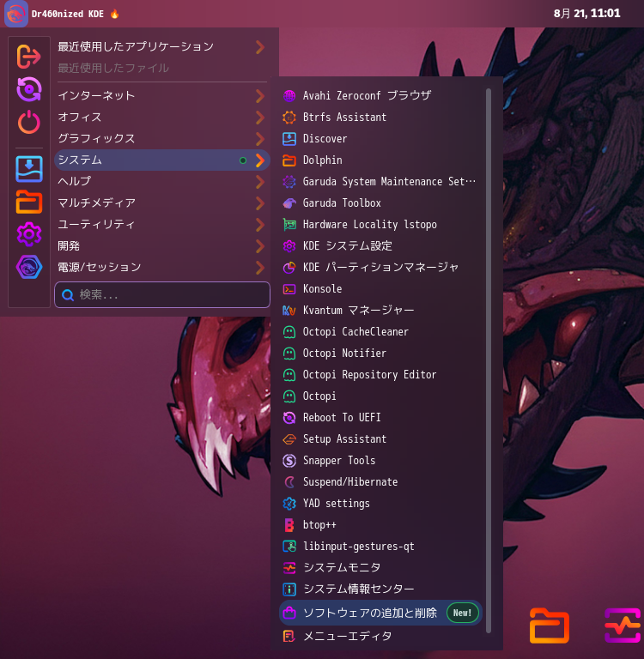This screenshot has height=659, width=644.
Task: Click the submenu vertical scrollbar
Action: pos(489,360)
